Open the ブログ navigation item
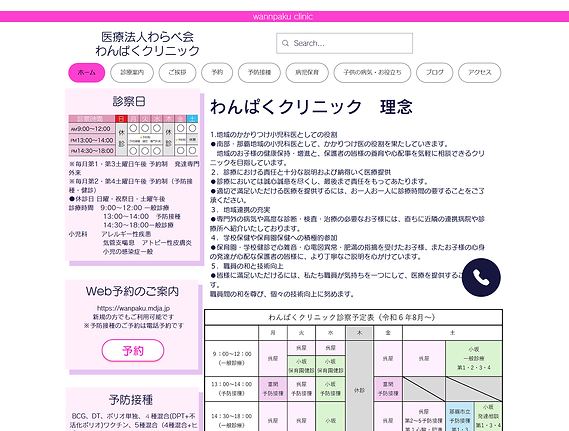Viewport: 569px width, 431px height. coord(434,73)
